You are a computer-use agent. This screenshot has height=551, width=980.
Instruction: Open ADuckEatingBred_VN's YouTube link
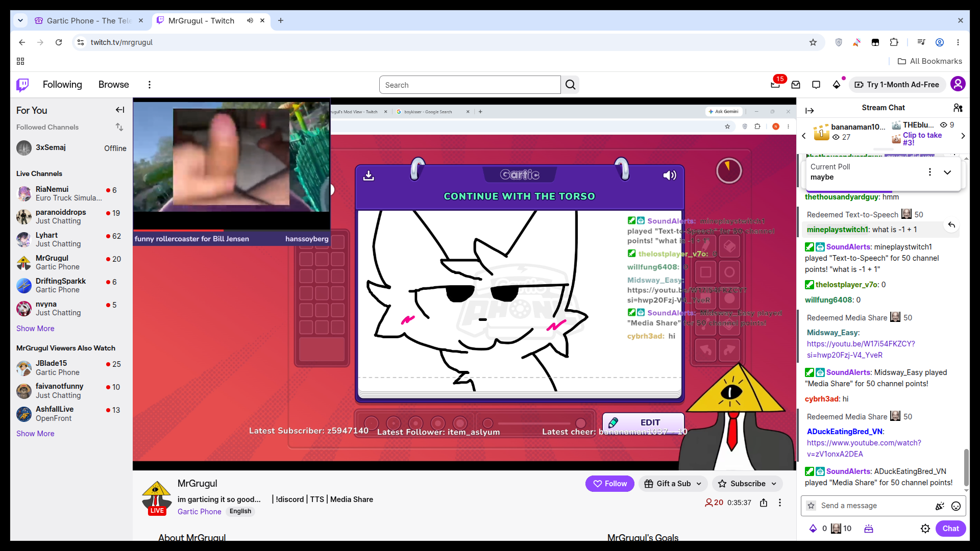864,448
